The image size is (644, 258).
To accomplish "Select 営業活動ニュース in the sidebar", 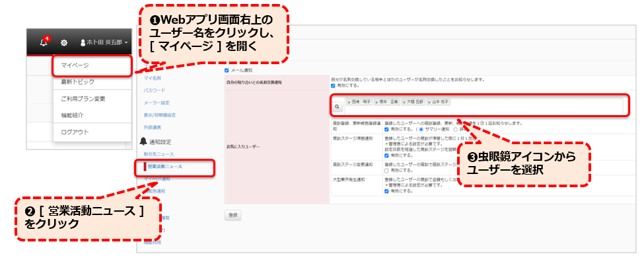I will 165,167.
